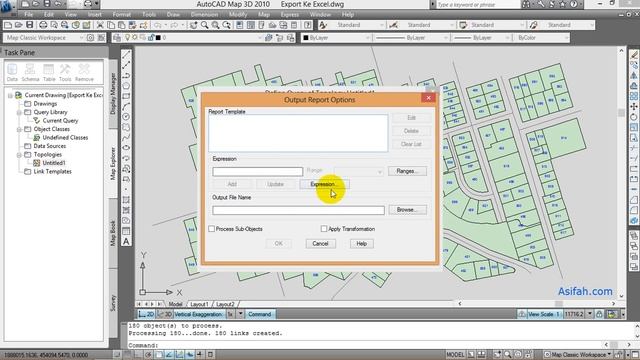
Task: Open the View Scale dropdown arrow
Action: tap(589, 314)
